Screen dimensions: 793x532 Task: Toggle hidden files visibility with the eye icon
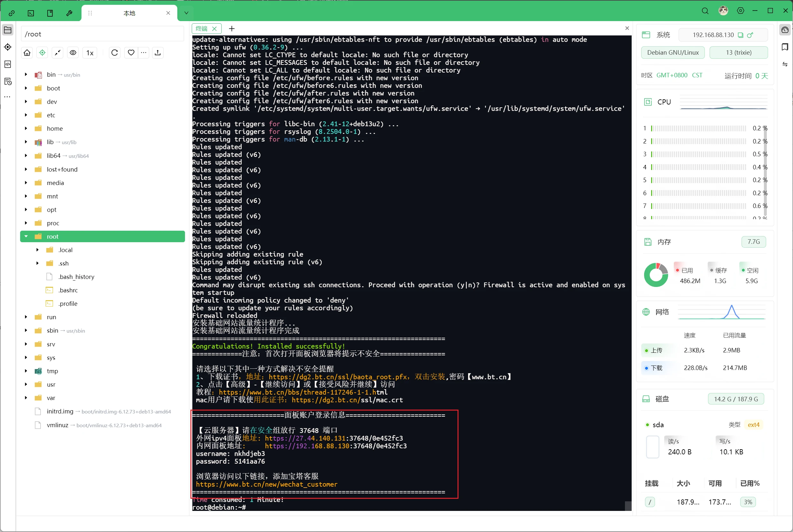point(73,53)
